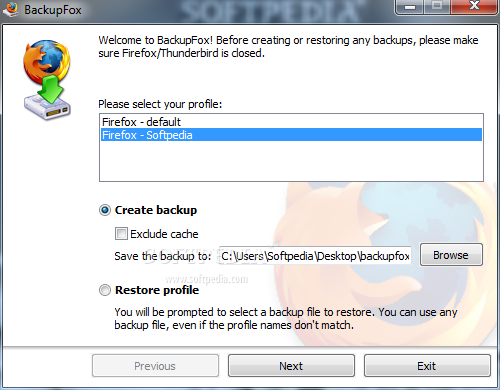Select the Restore profile radio button
Viewport: 500px width, 390px height.
coord(105,290)
